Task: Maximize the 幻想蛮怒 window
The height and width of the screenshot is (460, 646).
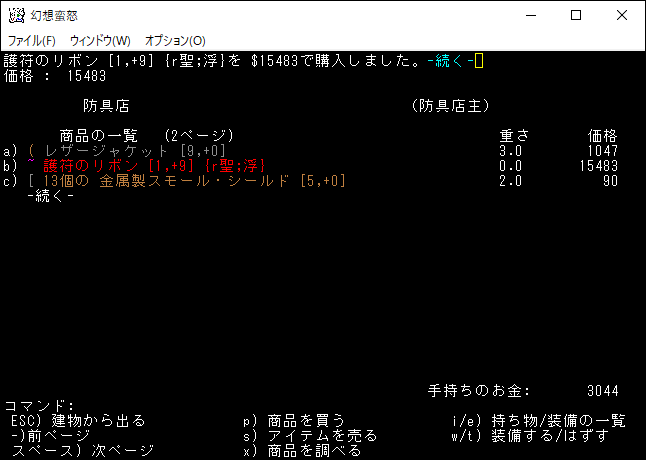Action: 576,16
